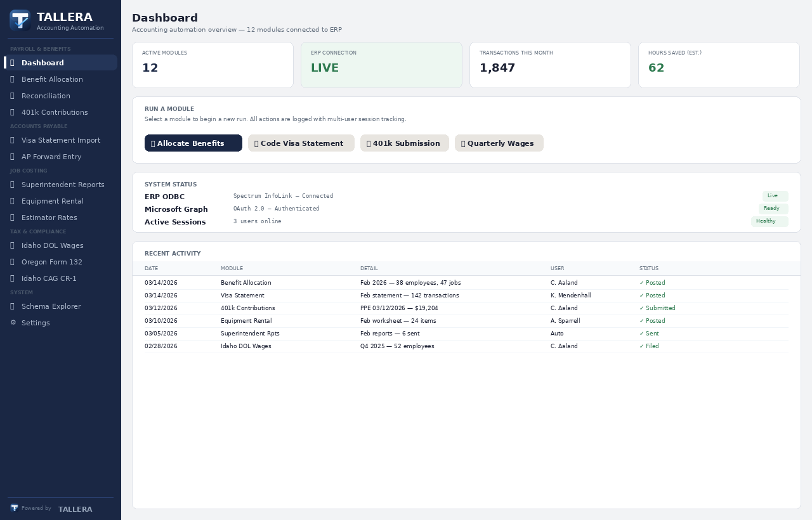Open the Posted status link for Benefit Allocation
812x520 pixels.
652,282
